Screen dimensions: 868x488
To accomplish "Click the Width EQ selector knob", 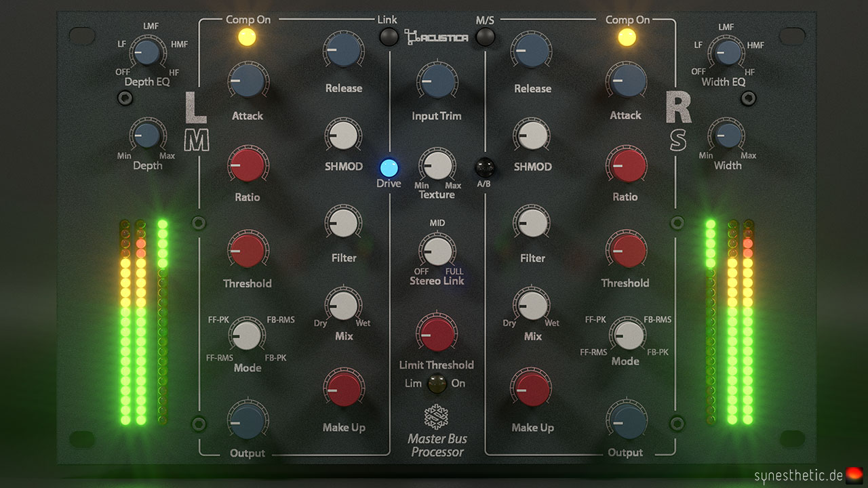I will click(727, 53).
